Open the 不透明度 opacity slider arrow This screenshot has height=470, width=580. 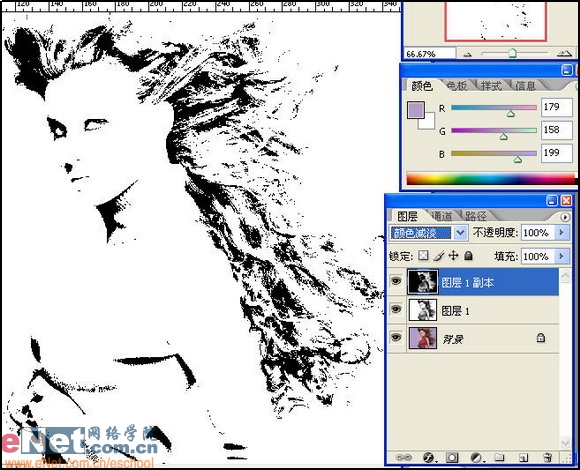[x=562, y=232]
